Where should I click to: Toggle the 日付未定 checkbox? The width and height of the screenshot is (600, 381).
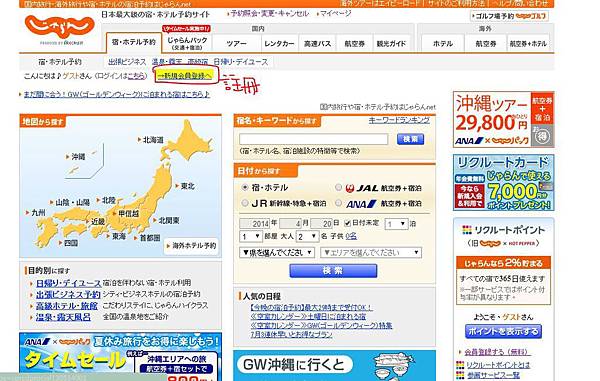[347, 223]
